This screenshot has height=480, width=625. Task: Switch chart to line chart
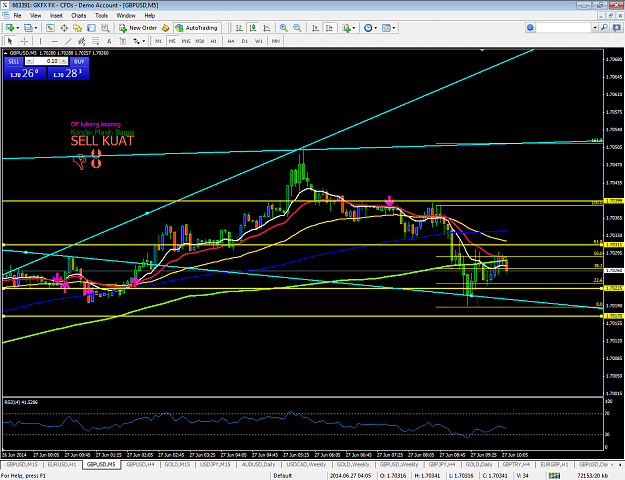pos(267,28)
